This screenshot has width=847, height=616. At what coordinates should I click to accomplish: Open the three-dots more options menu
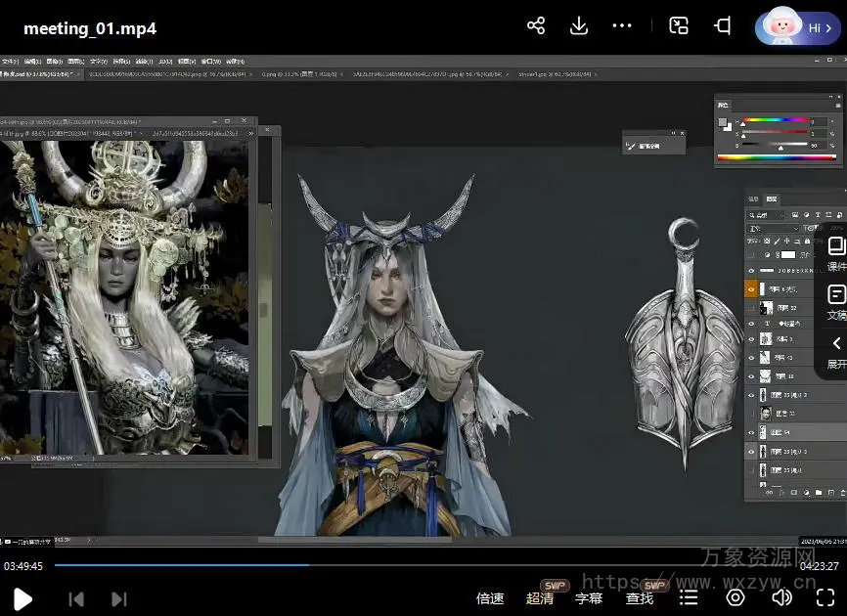622,26
